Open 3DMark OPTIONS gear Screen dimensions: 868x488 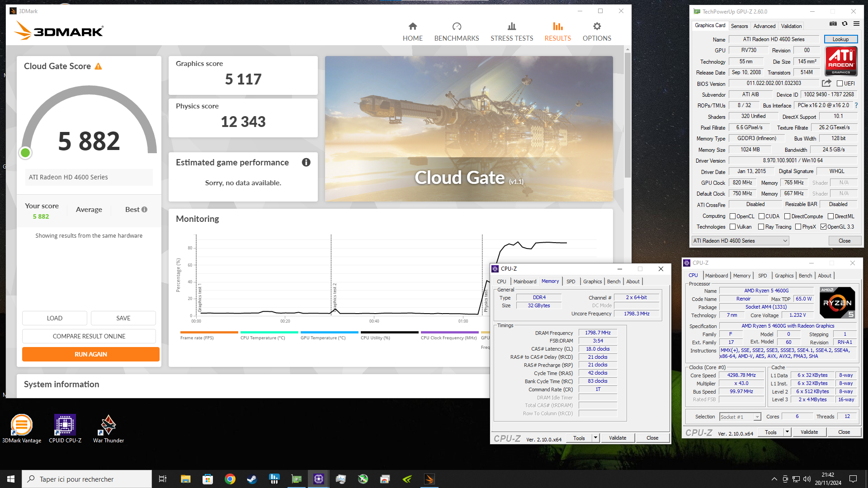(x=597, y=32)
